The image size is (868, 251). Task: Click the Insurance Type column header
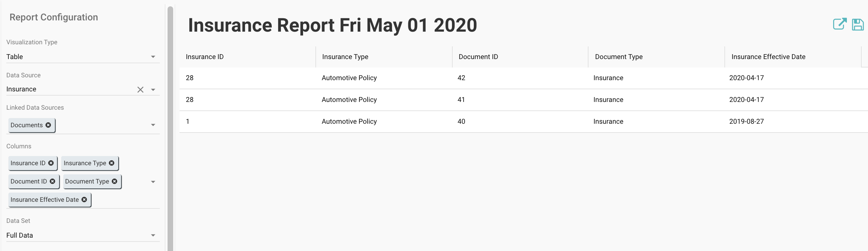(345, 56)
